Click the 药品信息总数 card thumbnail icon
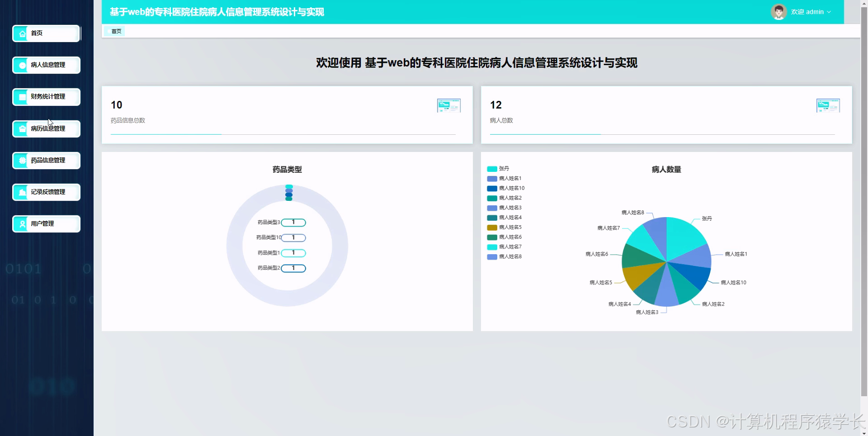This screenshot has width=868, height=436. point(448,105)
